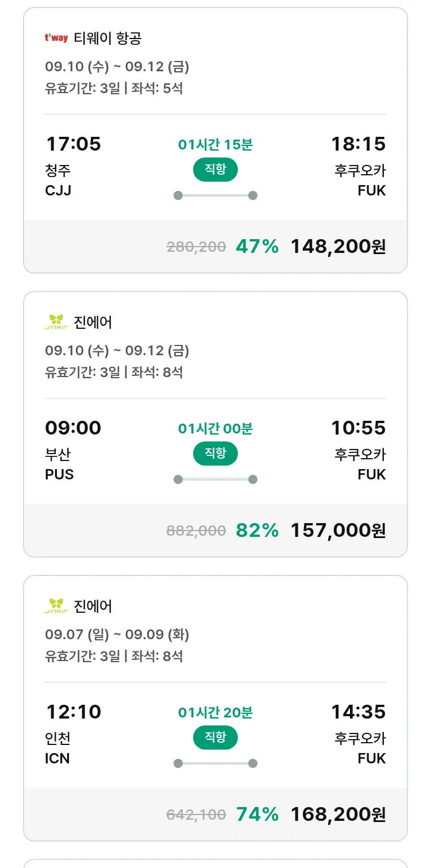
Task: Click the route line under 01시간 20분
Action: 215,763
